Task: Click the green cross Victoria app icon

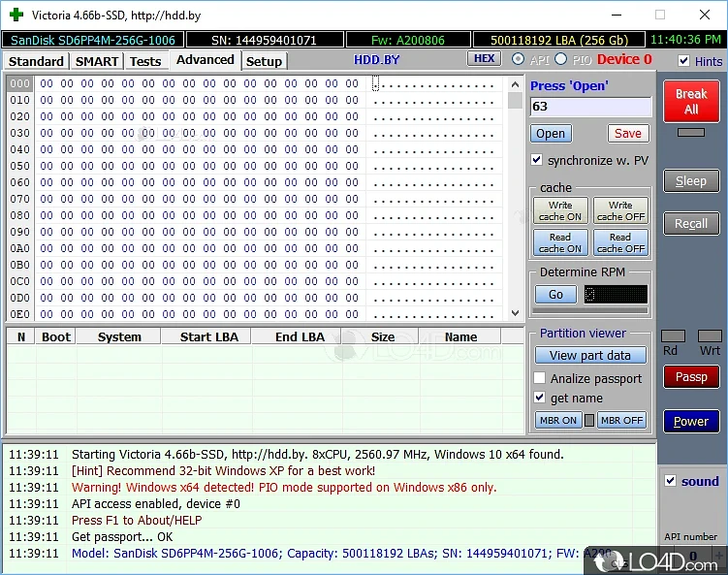Action: coord(16,15)
